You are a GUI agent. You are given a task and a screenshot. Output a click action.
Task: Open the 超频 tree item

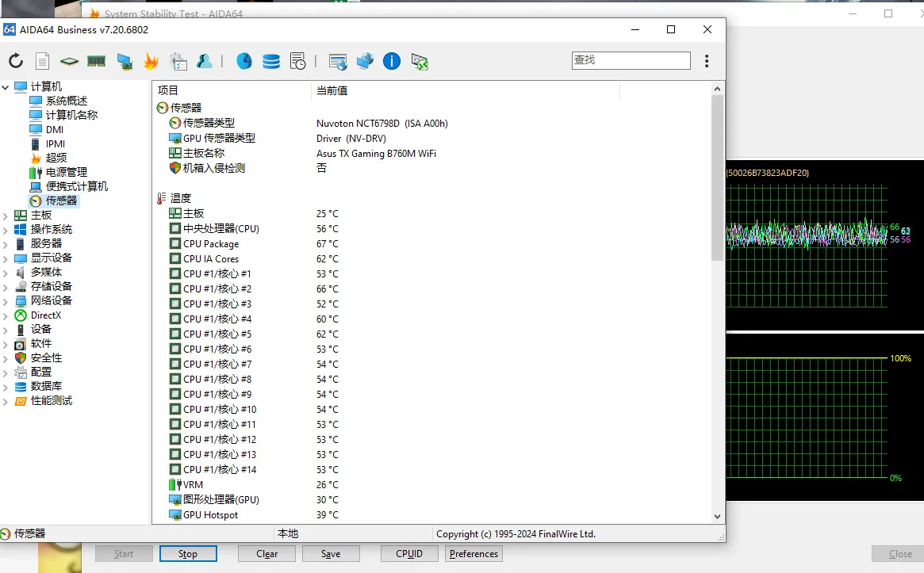pyautogui.click(x=56, y=158)
